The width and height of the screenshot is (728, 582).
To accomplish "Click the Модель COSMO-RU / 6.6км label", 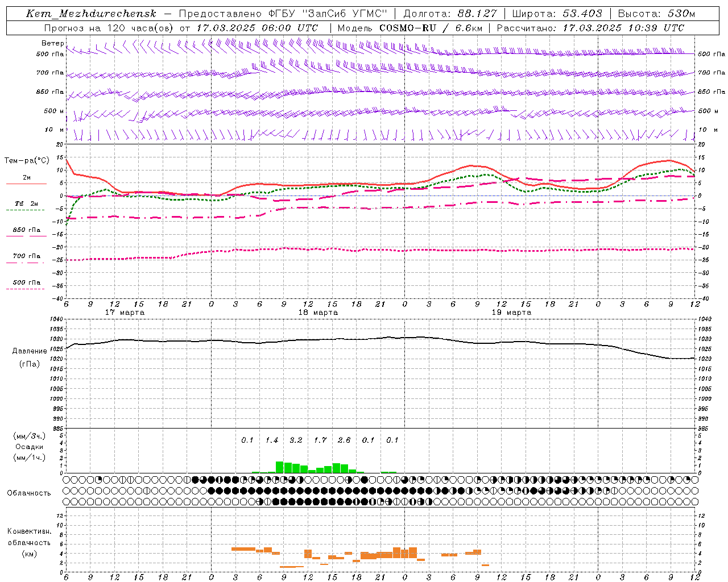I will [x=410, y=28].
